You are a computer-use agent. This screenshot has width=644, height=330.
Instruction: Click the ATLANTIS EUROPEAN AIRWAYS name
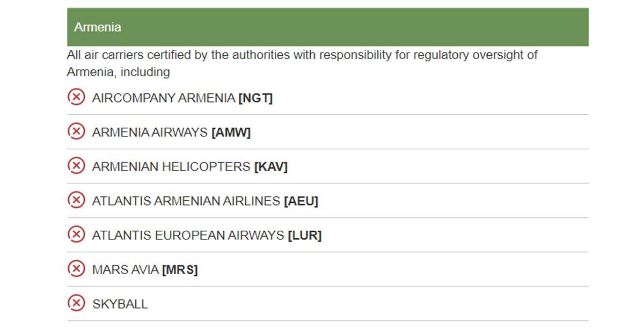188,236
